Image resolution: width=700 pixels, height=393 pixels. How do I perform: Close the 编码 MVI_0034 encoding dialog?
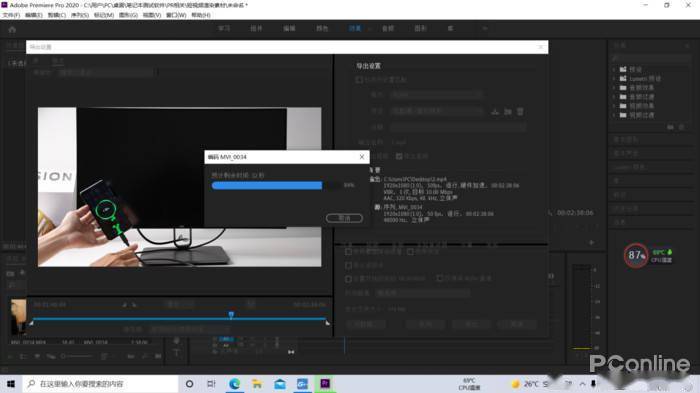[x=362, y=157]
